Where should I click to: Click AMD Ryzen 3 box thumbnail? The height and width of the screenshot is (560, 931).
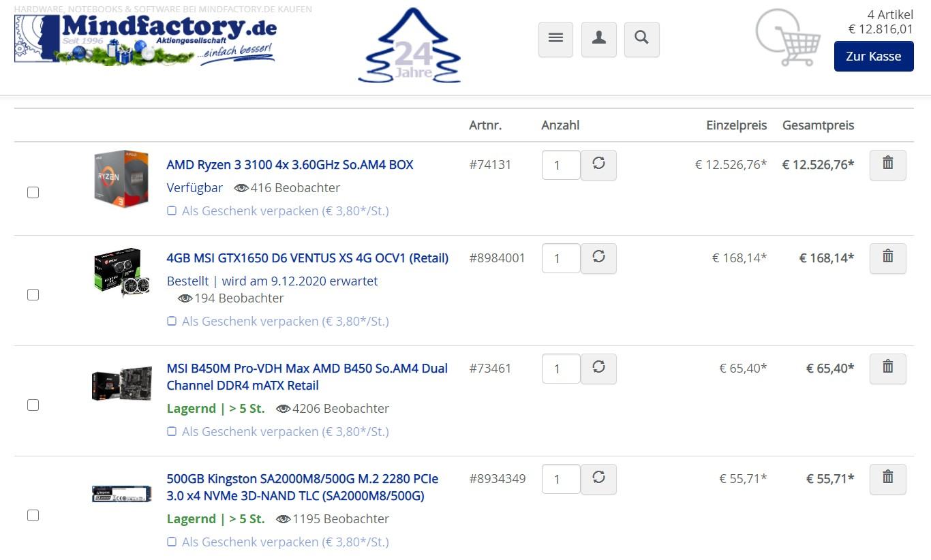tap(121, 178)
